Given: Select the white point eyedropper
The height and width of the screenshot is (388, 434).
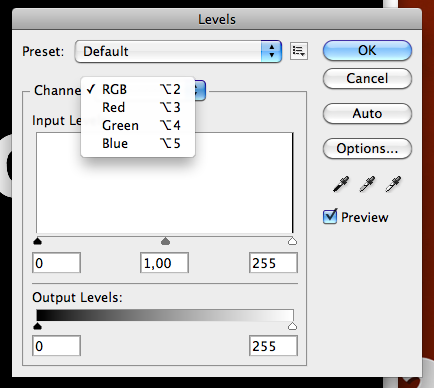Looking at the screenshot, I should click(393, 184).
